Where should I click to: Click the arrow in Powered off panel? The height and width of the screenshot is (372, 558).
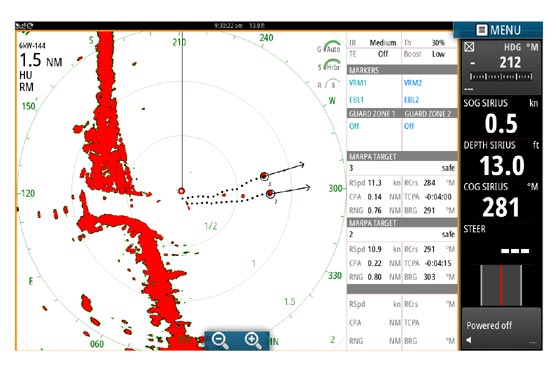click(469, 340)
